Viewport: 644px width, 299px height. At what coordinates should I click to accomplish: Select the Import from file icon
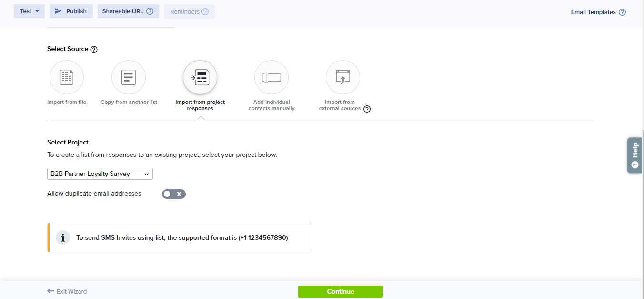pyautogui.click(x=67, y=77)
